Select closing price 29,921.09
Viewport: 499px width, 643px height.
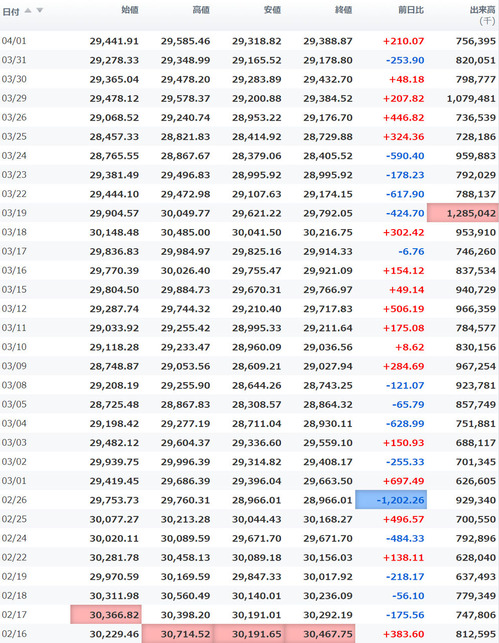point(328,271)
